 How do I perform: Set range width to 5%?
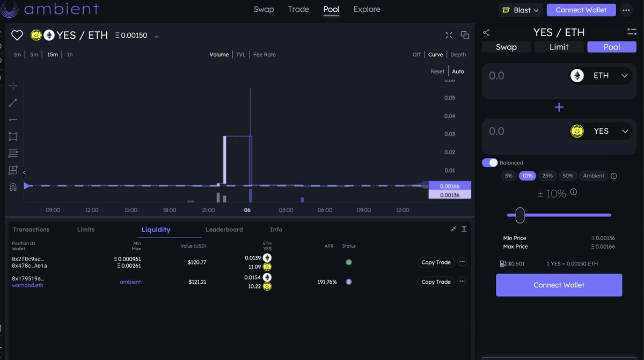(x=509, y=176)
